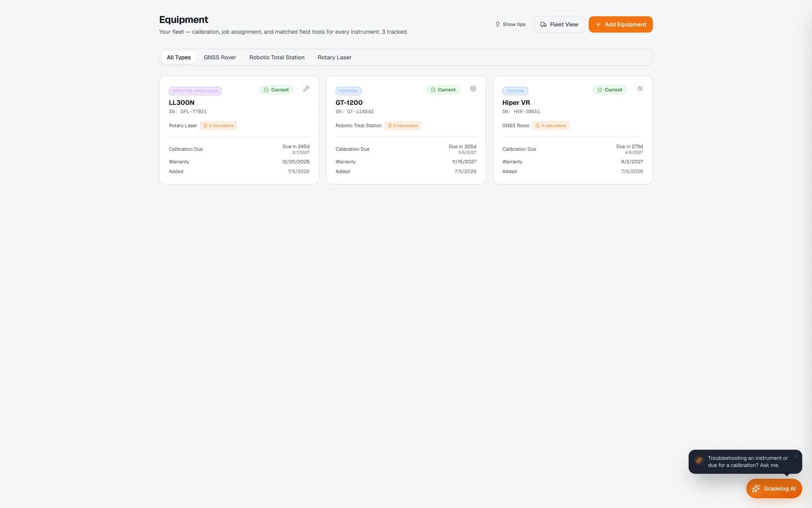Open the Rotary Laser tab
Screen dimensions: 812x508
point(335,57)
